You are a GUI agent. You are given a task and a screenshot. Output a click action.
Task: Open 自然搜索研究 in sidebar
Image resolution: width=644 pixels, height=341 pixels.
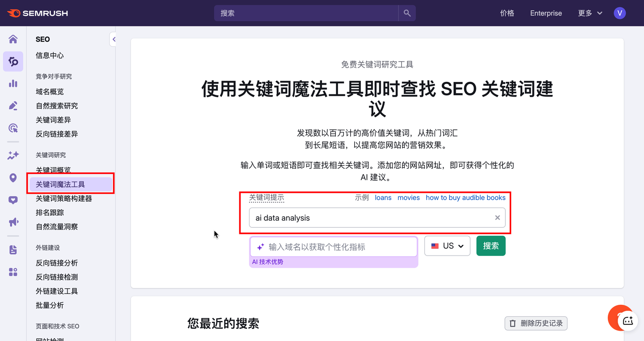click(57, 106)
